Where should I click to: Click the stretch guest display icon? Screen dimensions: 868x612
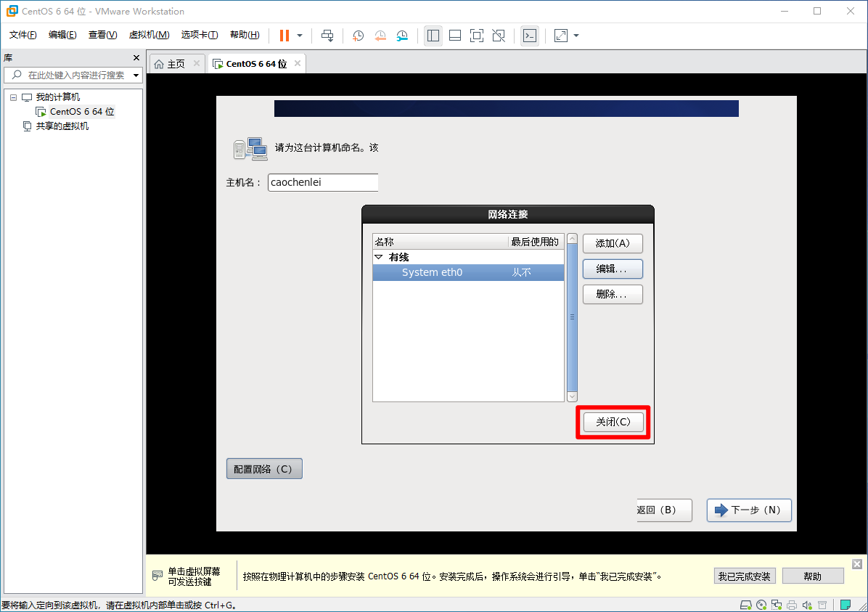tap(561, 36)
